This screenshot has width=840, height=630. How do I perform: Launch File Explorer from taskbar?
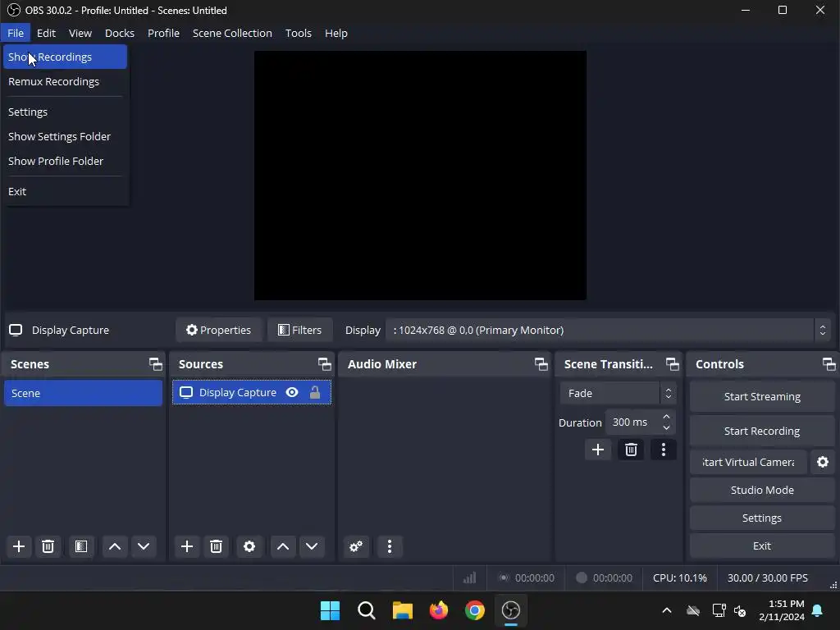tap(402, 610)
